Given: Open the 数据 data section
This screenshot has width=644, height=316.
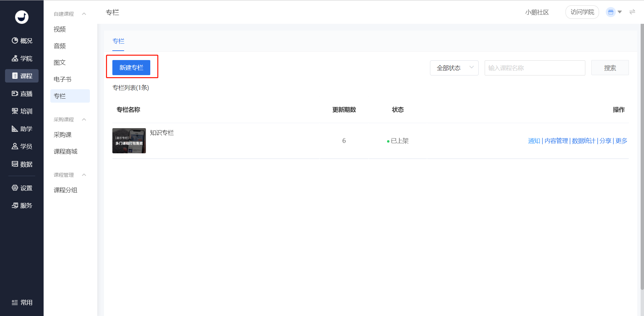Looking at the screenshot, I should click(x=22, y=164).
